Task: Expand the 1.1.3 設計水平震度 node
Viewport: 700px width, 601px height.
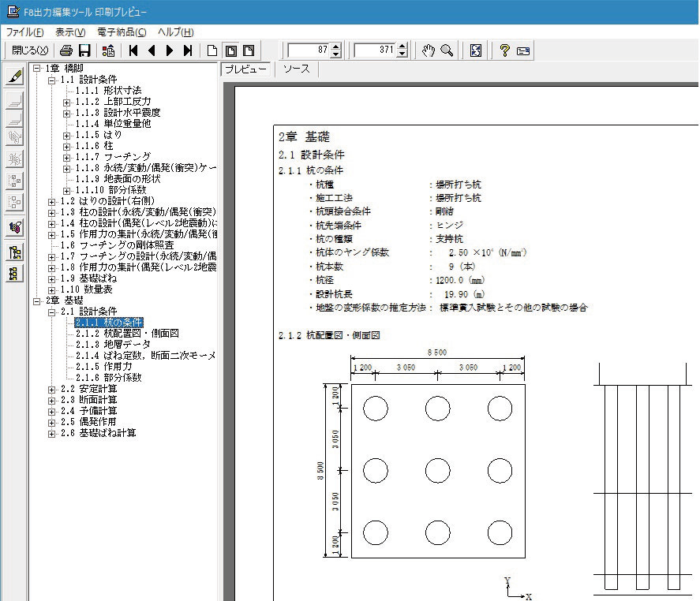Action: (x=66, y=114)
